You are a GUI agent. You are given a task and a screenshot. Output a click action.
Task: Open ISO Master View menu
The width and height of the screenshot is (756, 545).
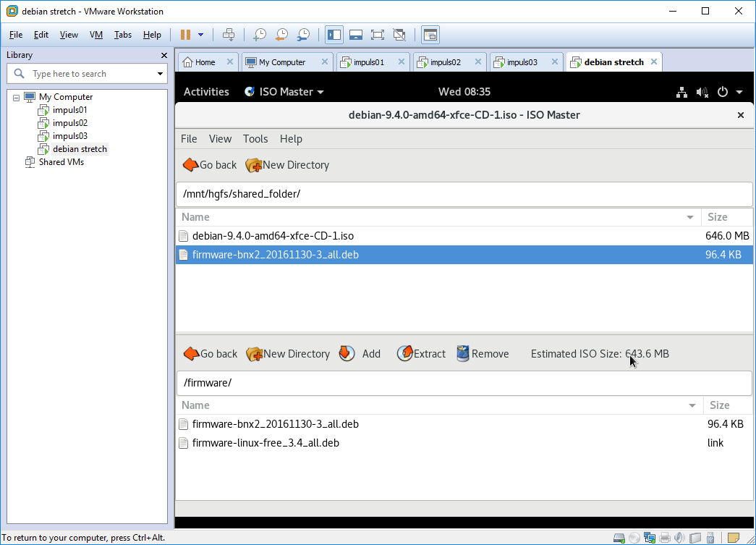pyautogui.click(x=221, y=139)
